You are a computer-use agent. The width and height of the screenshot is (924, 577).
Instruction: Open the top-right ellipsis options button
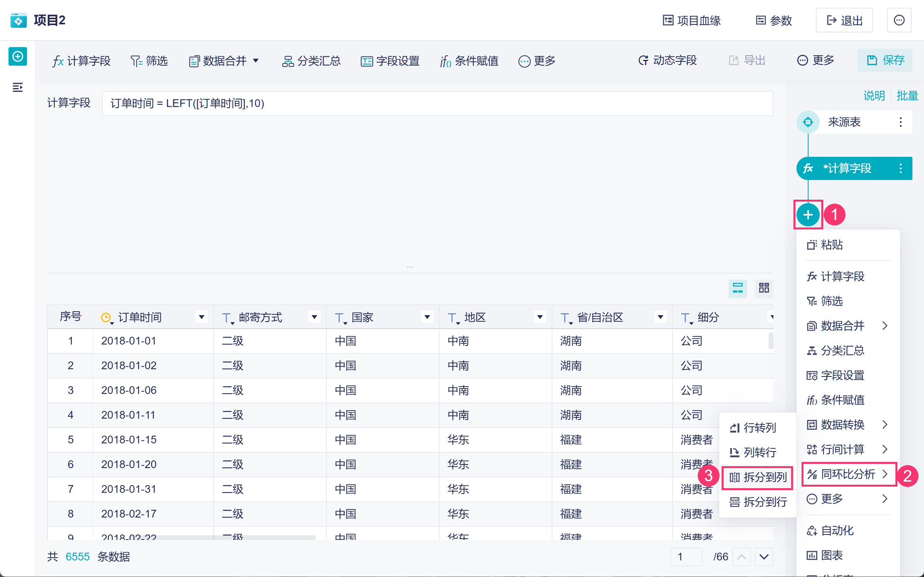pos(899,20)
